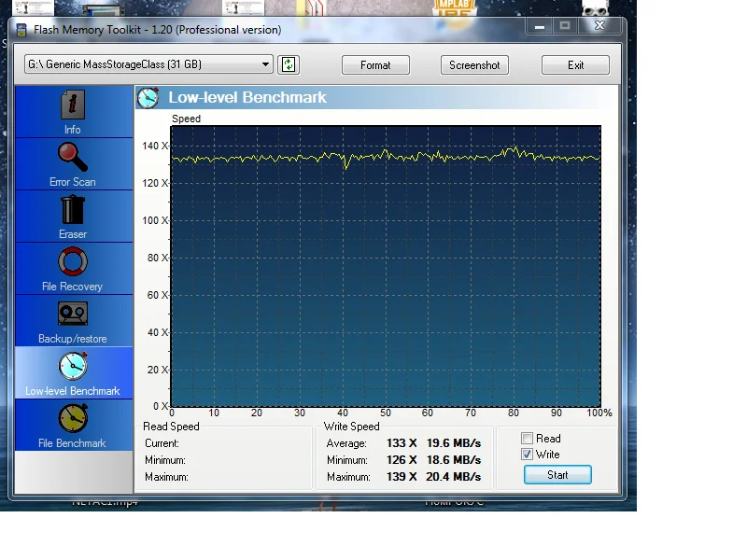Uncheck the Write checkbox

click(x=527, y=455)
